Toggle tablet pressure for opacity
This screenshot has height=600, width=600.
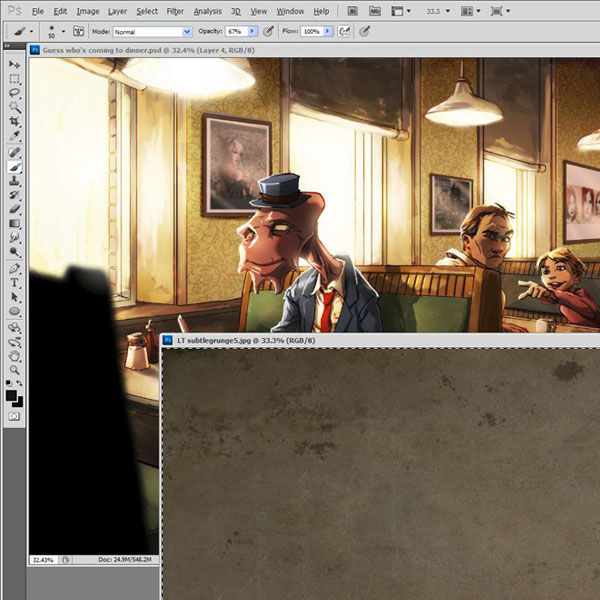[x=268, y=31]
